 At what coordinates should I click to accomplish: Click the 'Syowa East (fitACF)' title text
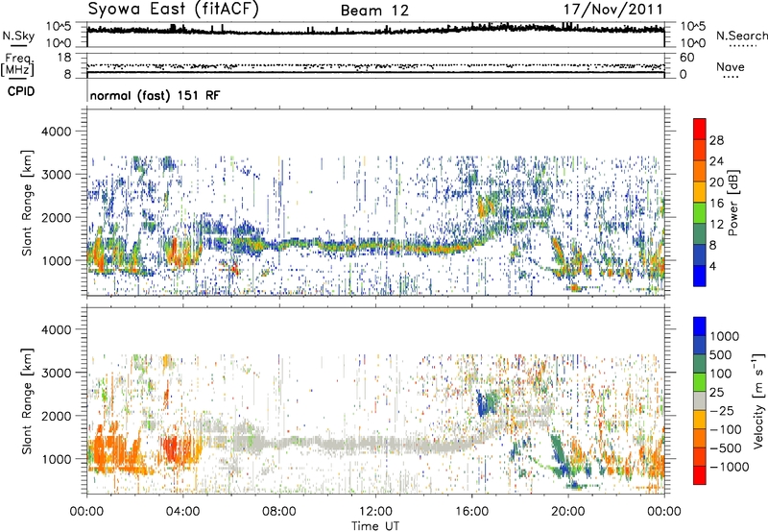(174, 10)
